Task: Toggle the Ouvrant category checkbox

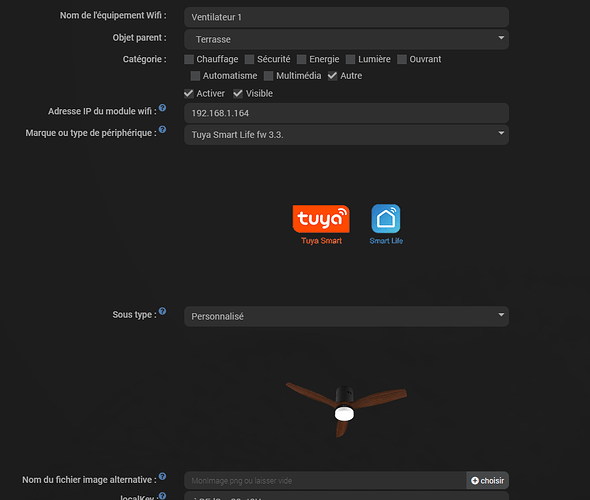Action: coord(402,59)
